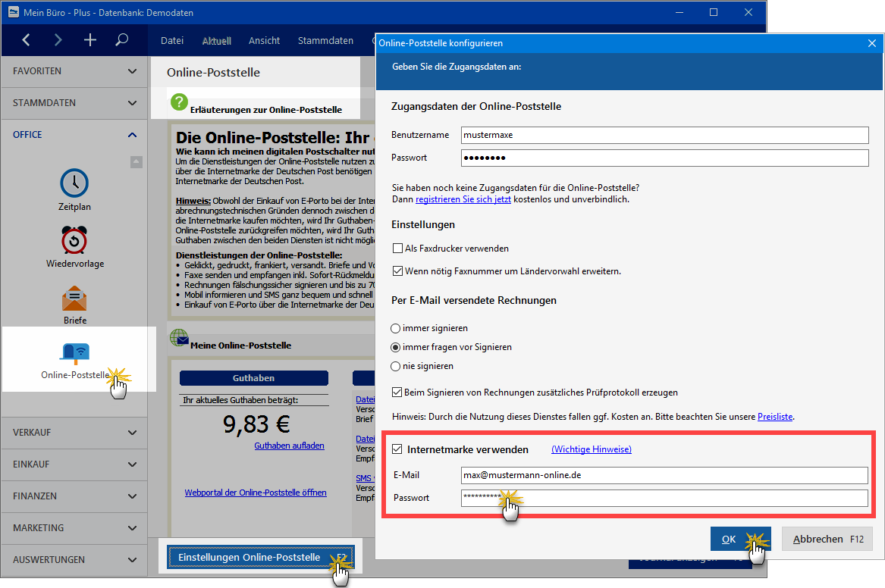Click the Mein Büro app icon in title bar
Viewport: 885px width, 588px height.
pos(13,12)
